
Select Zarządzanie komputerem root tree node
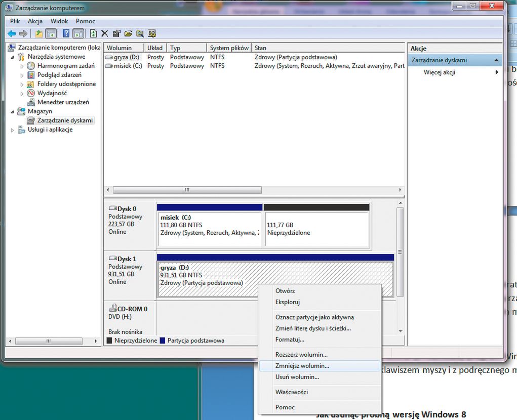coord(59,48)
